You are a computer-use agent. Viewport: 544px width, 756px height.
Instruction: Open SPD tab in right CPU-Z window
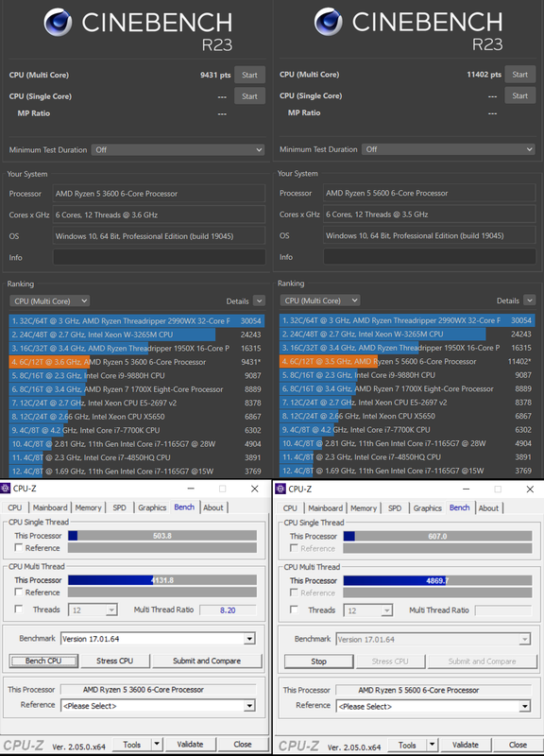[395, 507]
